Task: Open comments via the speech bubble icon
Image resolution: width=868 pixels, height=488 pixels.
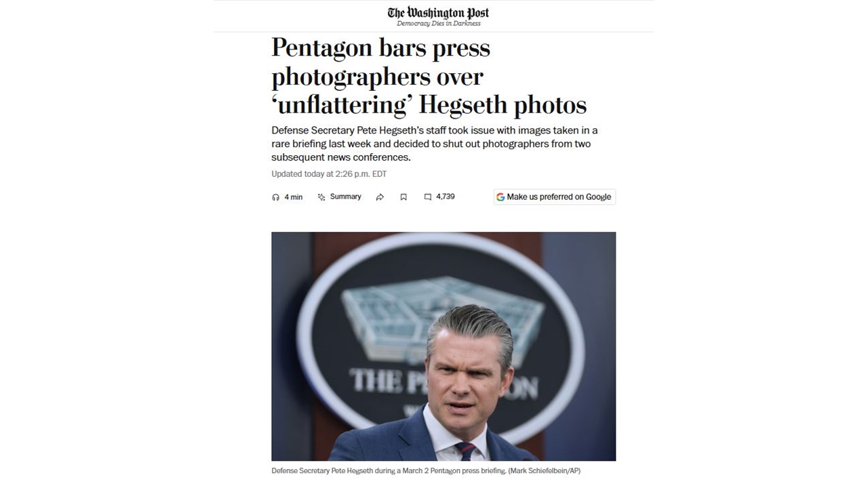Action: click(427, 197)
